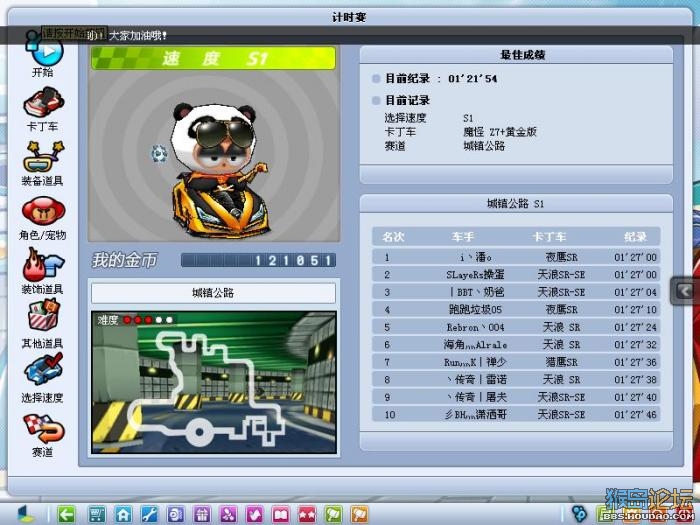Click the dark logo icon at bottom-left corner
The height and width of the screenshot is (525, 700).
pos(25,513)
